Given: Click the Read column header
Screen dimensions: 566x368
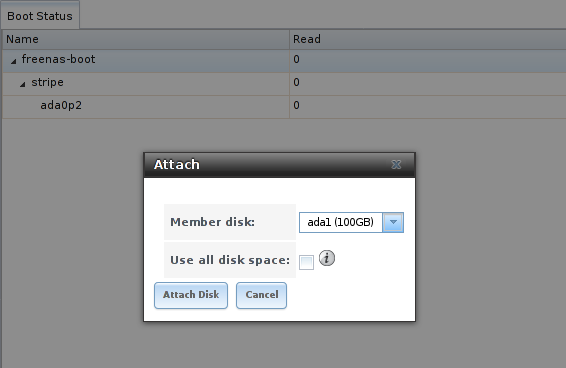Looking at the screenshot, I should [428, 39].
